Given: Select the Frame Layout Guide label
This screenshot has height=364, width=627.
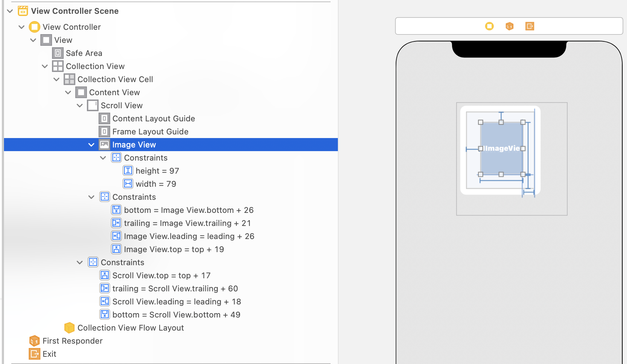Looking at the screenshot, I should click(x=150, y=132).
